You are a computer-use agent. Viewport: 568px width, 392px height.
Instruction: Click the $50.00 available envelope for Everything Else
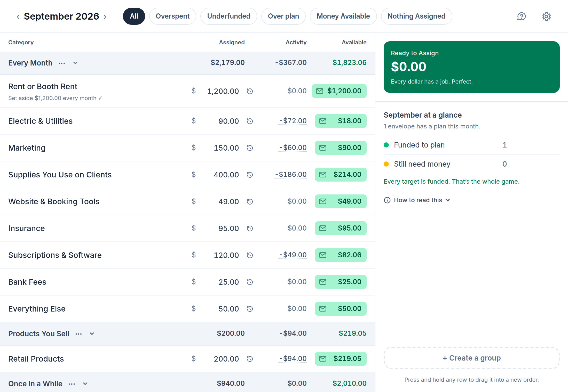click(x=341, y=309)
